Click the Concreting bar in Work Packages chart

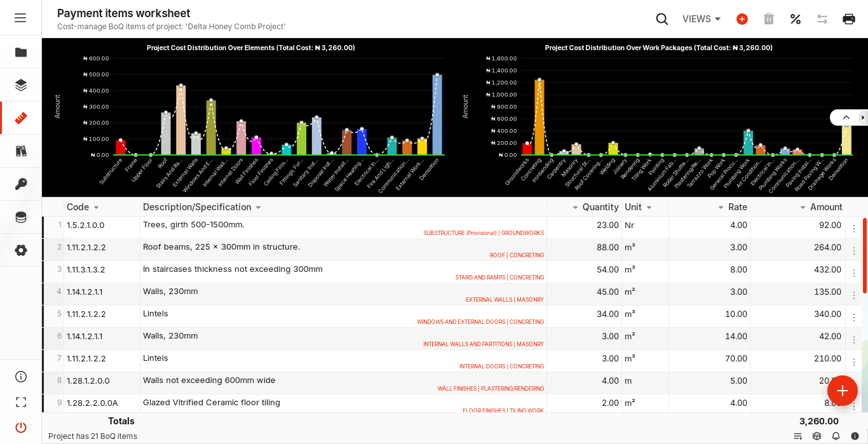pos(539,118)
